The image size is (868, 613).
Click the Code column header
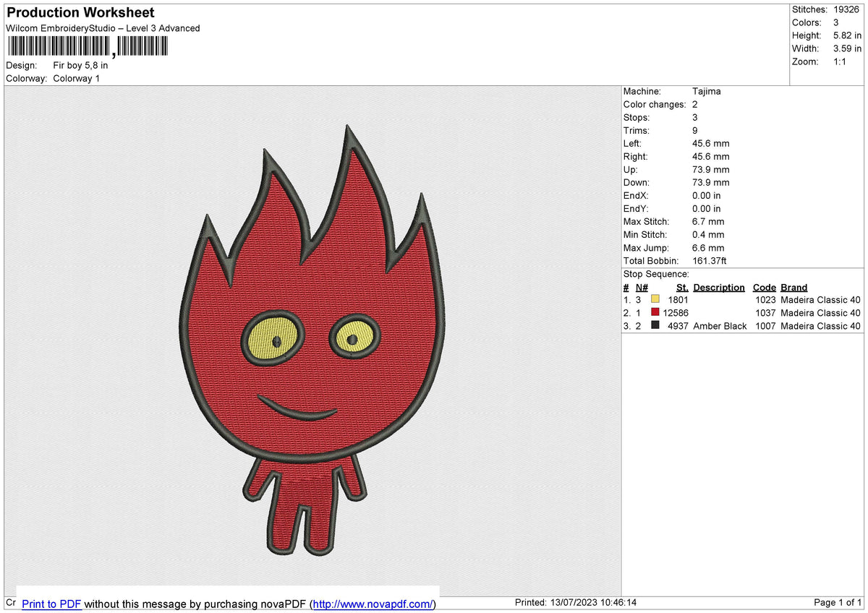(764, 287)
